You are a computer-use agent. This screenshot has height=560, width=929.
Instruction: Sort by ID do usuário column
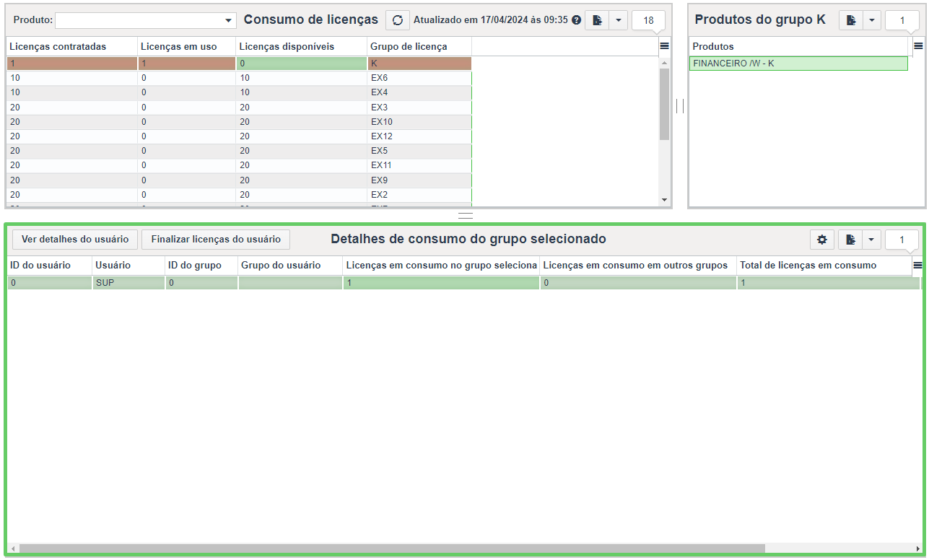(x=49, y=266)
